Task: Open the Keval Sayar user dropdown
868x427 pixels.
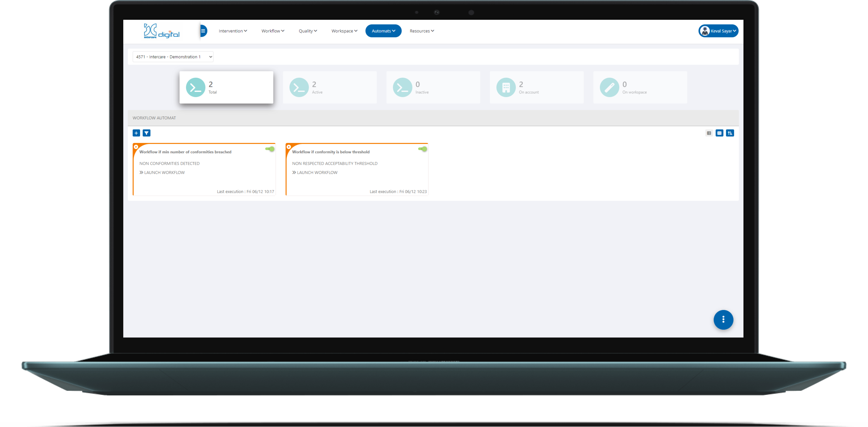Action: tap(718, 31)
